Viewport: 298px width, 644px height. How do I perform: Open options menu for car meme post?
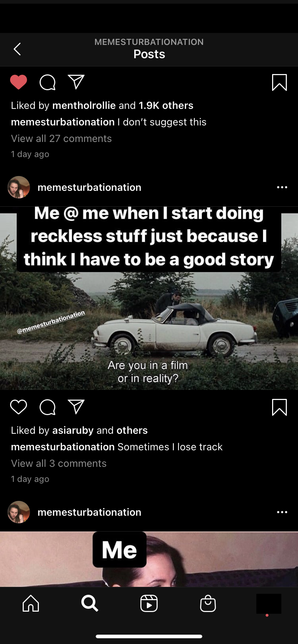click(x=282, y=187)
